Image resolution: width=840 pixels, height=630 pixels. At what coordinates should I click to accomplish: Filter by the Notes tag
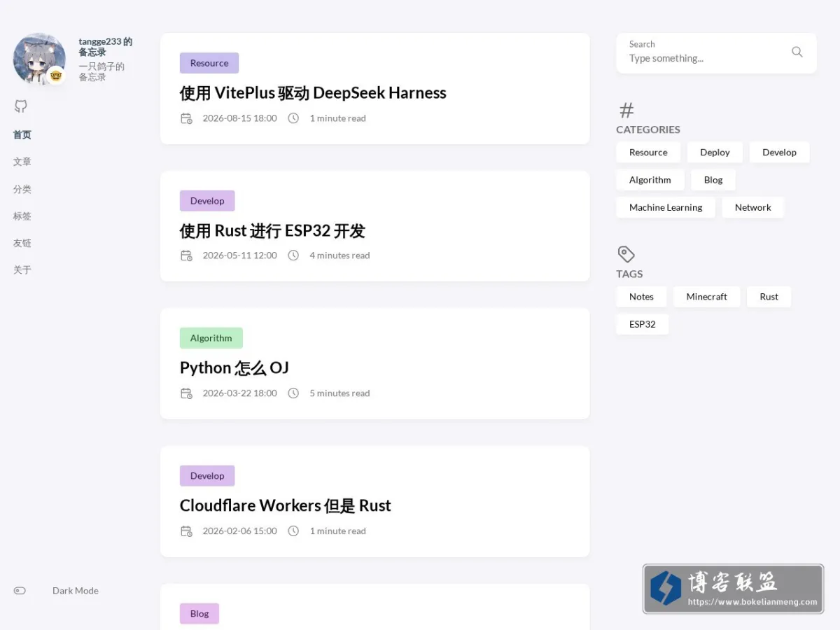pyautogui.click(x=641, y=297)
